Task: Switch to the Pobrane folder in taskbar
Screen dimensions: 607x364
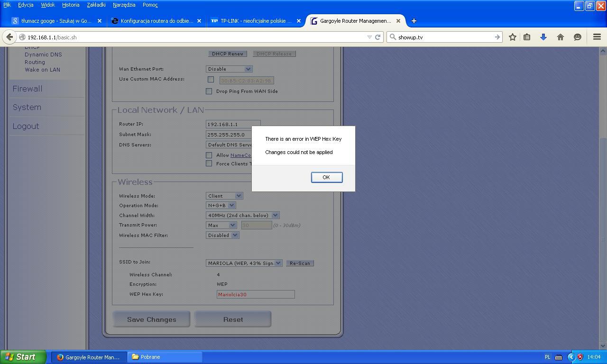Action: point(165,357)
